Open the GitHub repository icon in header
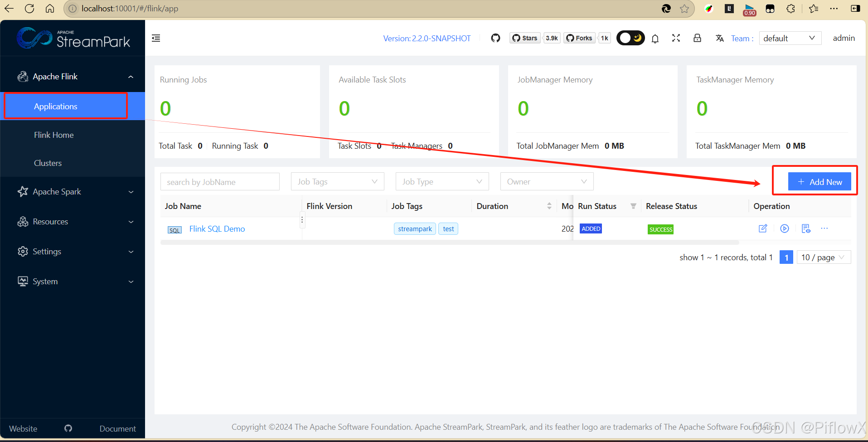Viewport: 868px width, 442px height. pos(495,38)
